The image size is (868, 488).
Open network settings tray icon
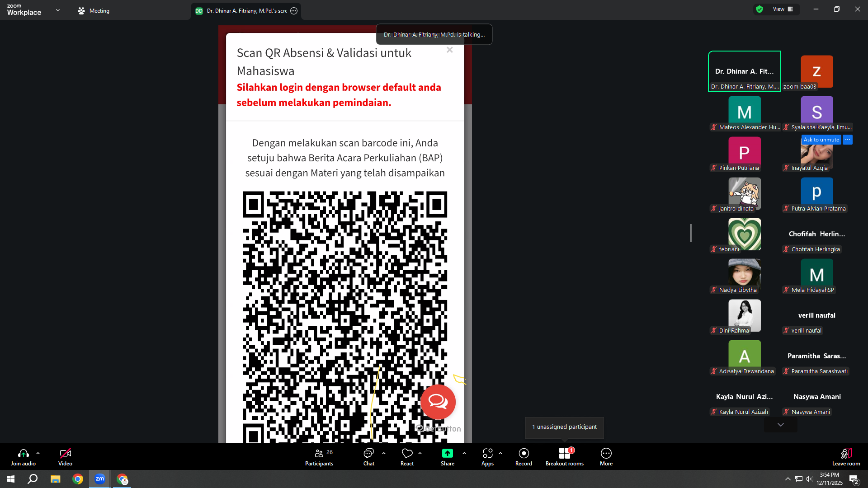click(x=799, y=479)
